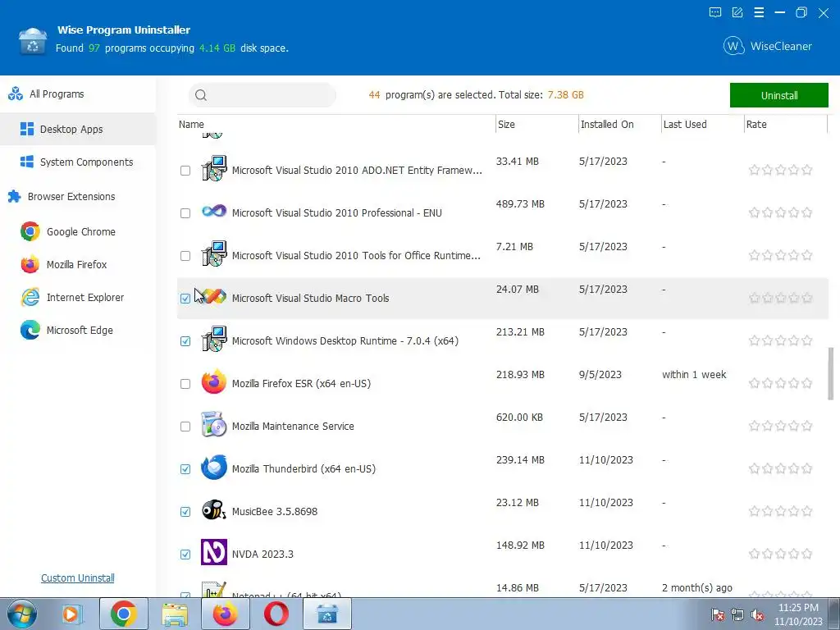
Task: Click the NVDA purple icon
Action: click(x=214, y=552)
